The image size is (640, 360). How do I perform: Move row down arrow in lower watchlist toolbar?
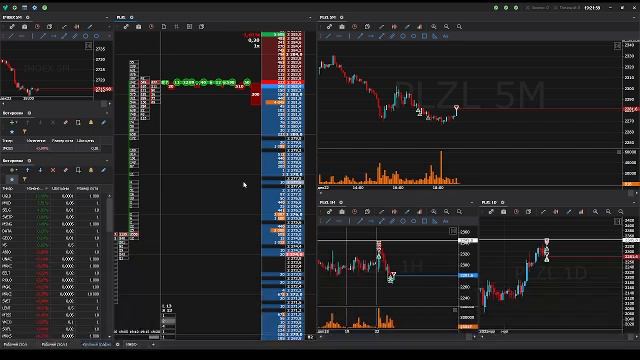pos(40,170)
